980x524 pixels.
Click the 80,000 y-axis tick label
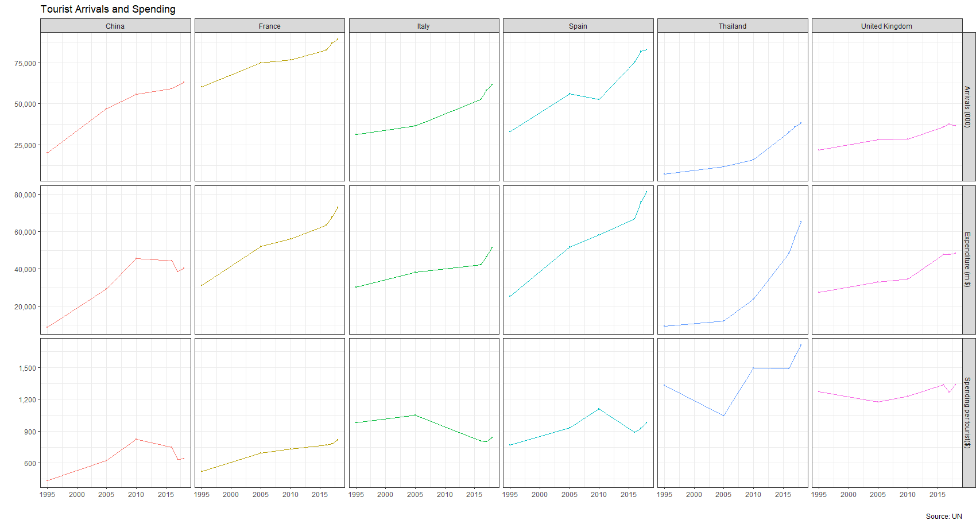25,195
